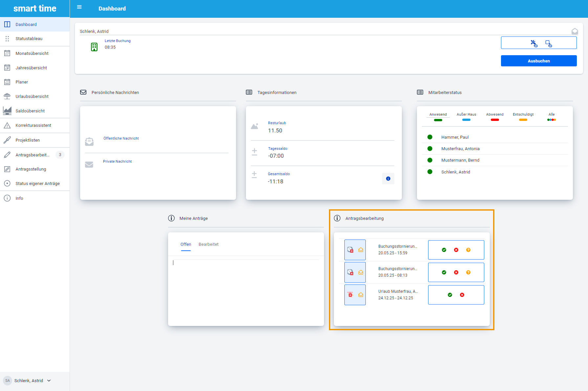588x391 pixels.
Task: Open Monatsübersicht in the sidebar
Action: 32,53
